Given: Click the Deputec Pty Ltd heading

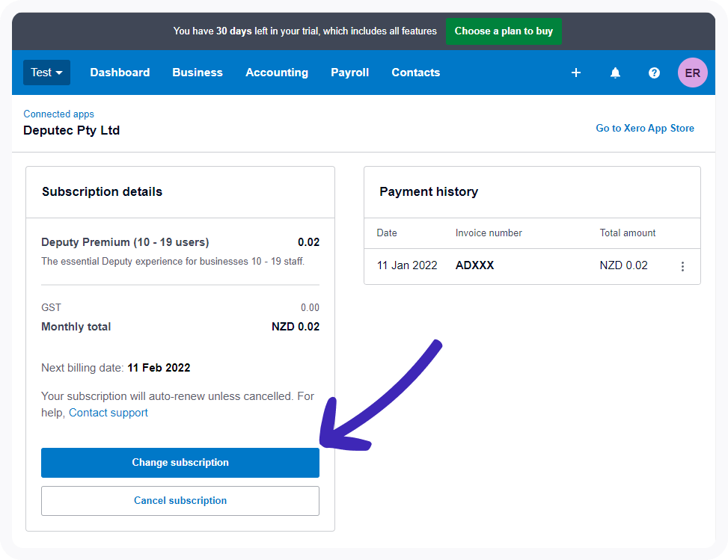Looking at the screenshot, I should point(72,130).
